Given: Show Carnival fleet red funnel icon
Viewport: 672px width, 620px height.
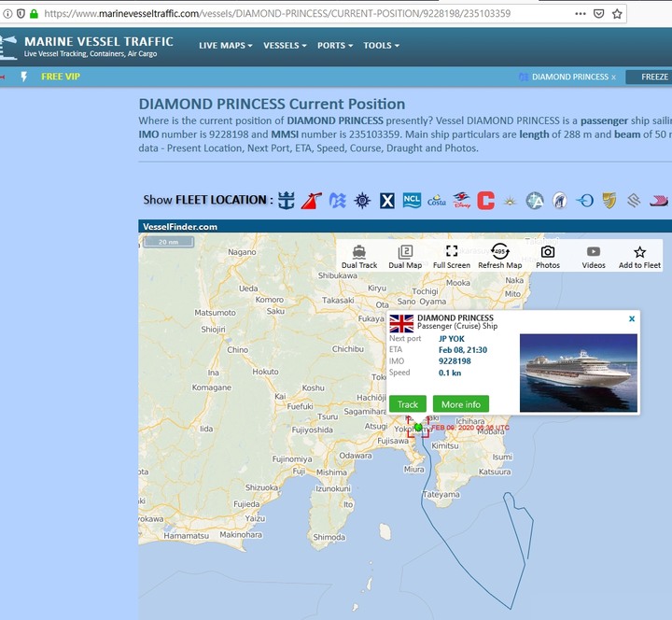Looking at the screenshot, I should 312,201.
